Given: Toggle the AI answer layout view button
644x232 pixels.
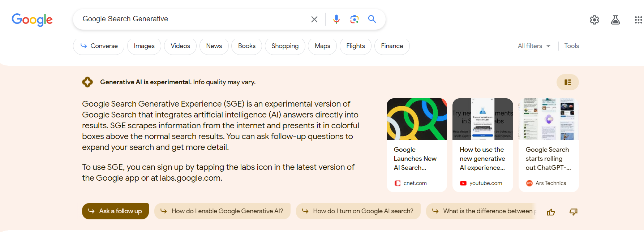Looking at the screenshot, I should [568, 82].
